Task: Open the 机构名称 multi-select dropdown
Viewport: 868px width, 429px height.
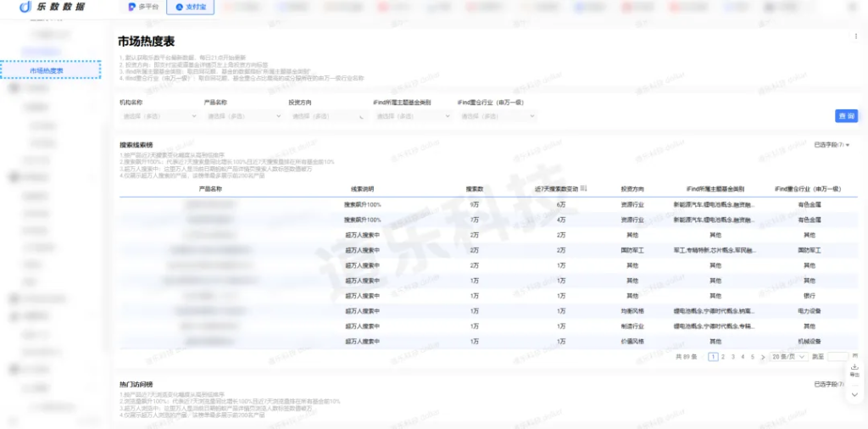Action: (x=155, y=116)
